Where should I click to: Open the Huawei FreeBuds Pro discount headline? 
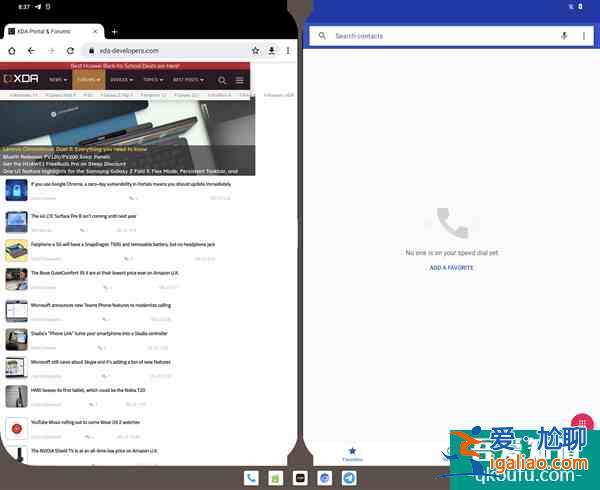(64, 164)
